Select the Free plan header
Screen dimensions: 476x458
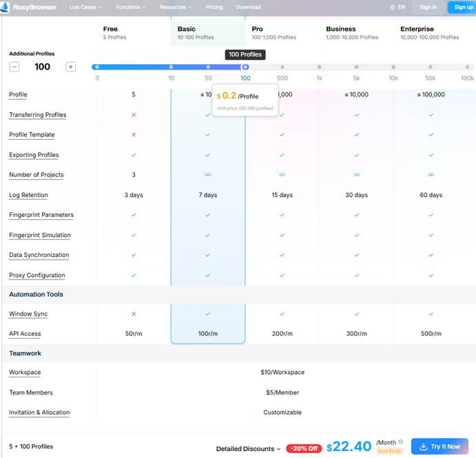tap(134, 33)
